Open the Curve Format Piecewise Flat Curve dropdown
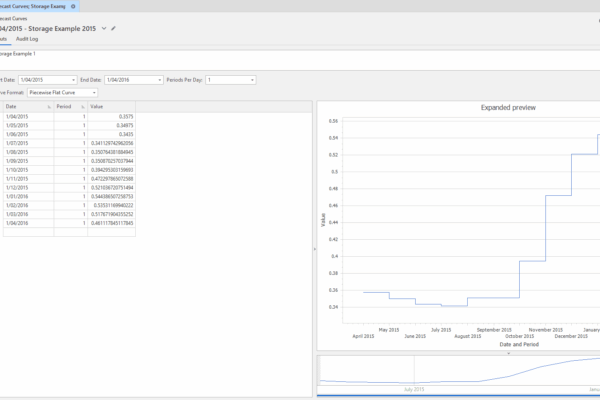 [x=94, y=93]
